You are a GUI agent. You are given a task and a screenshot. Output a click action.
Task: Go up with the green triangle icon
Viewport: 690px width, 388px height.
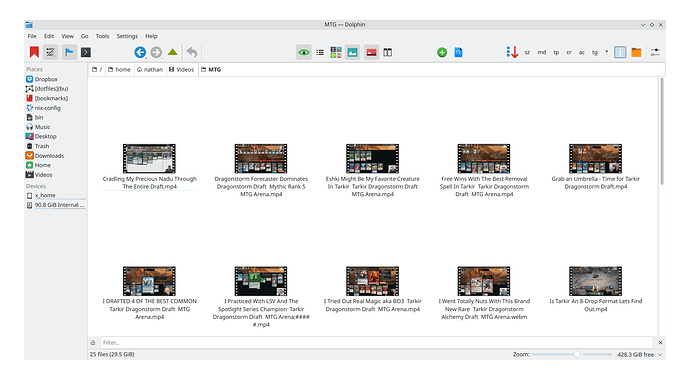click(172, 52)
